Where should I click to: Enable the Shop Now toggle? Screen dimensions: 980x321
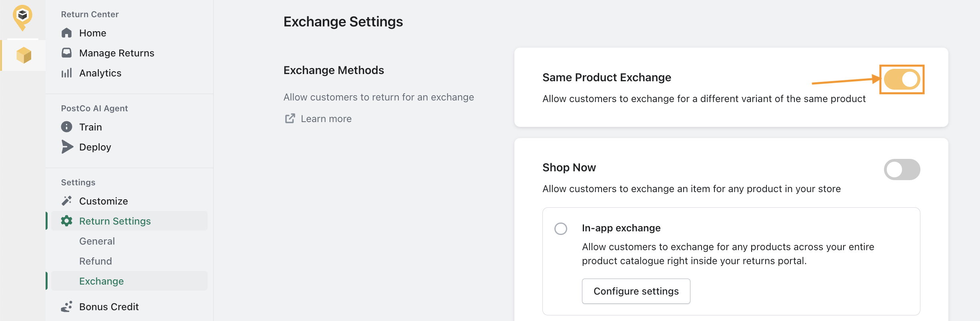tap(902, 169)
